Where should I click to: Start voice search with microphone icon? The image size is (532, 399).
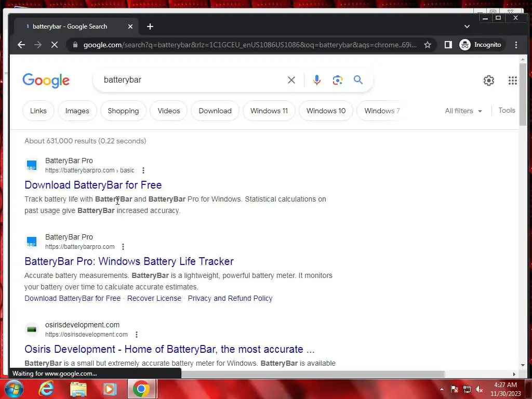coord(316,80)
